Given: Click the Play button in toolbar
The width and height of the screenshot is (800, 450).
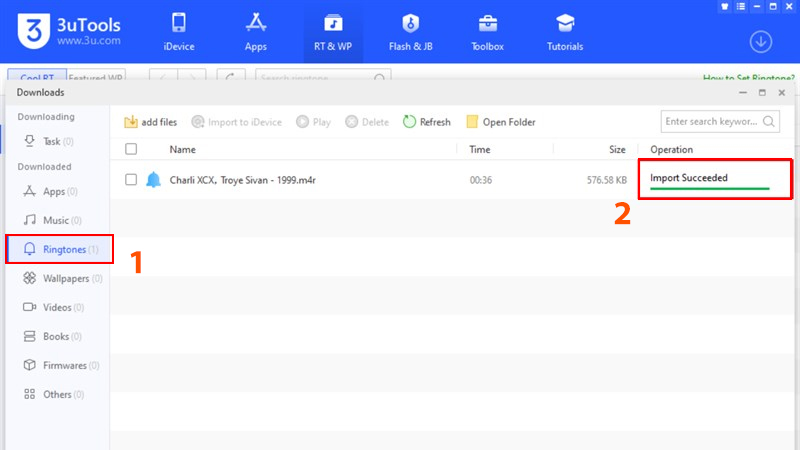Looking at the screenshot, I should (x=313, y=122).
